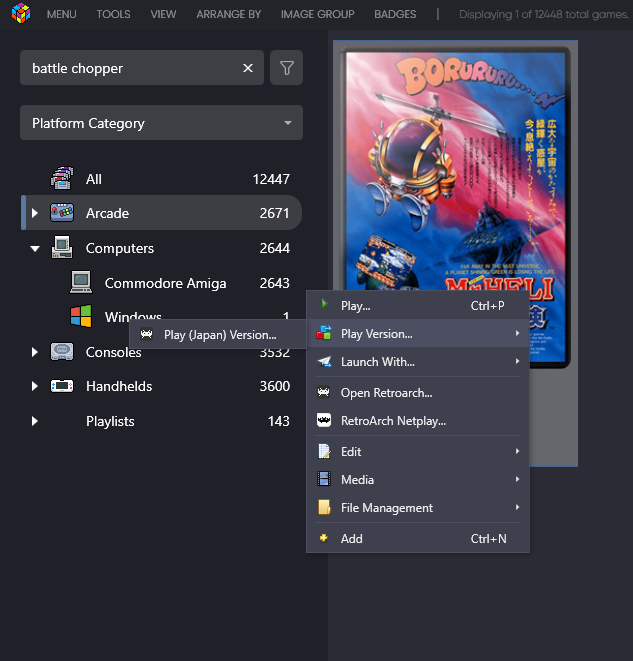
Task: Open the MENU menu
Action: (x=62, y=14)
